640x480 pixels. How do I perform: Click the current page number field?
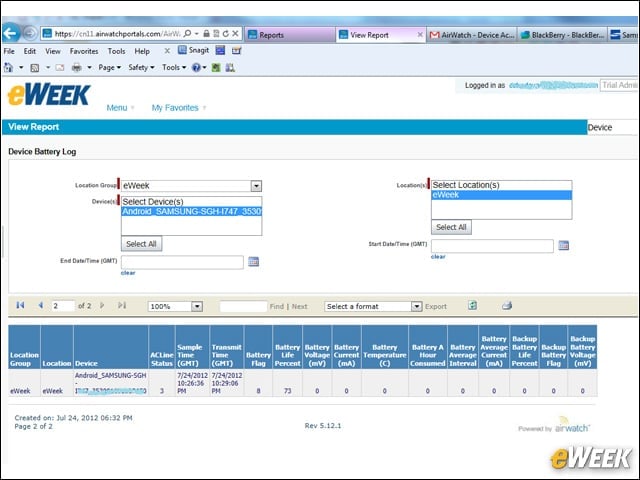click(x=63, y=306)
